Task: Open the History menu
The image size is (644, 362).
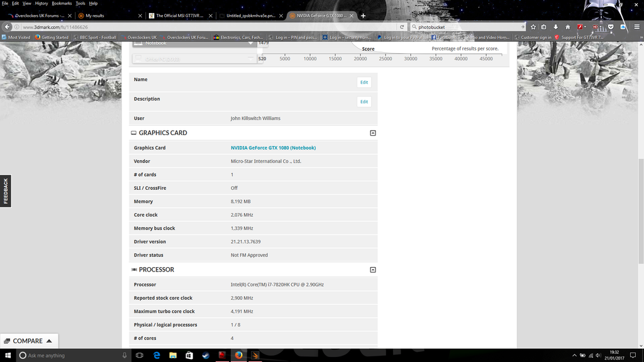Action: (x=42, y=3)
